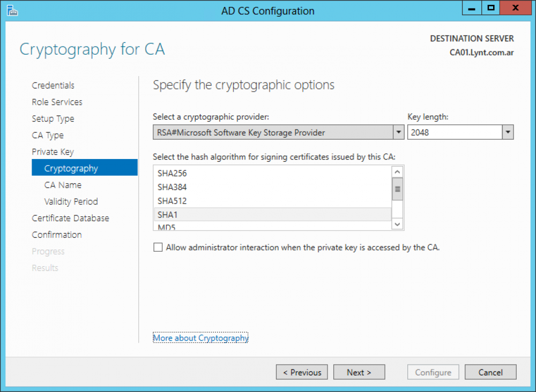Cancel the AD CS configuration wizard
The width and height of the screenshot is (536, 392).
tap(490, 372)
